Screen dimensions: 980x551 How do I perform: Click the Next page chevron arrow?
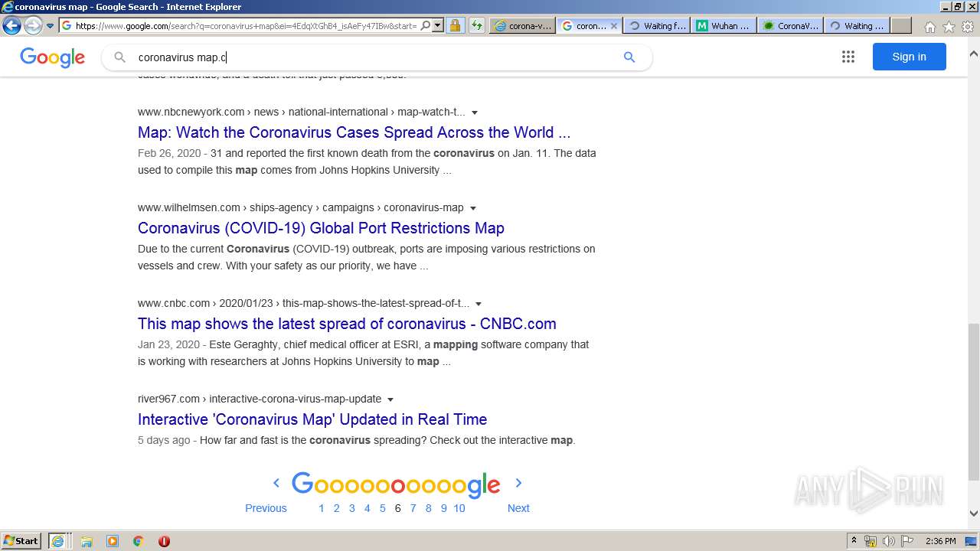pyautogui.click(x=518, y=483)
